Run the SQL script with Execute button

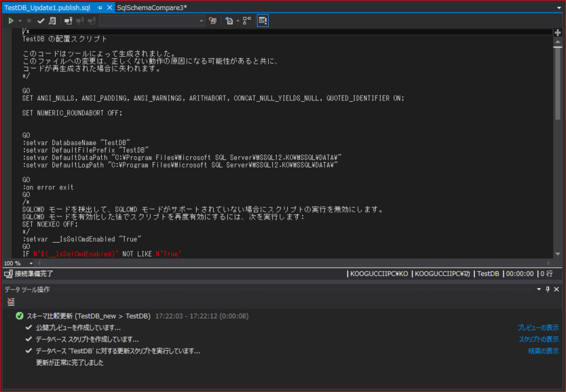tap(11, 21)
